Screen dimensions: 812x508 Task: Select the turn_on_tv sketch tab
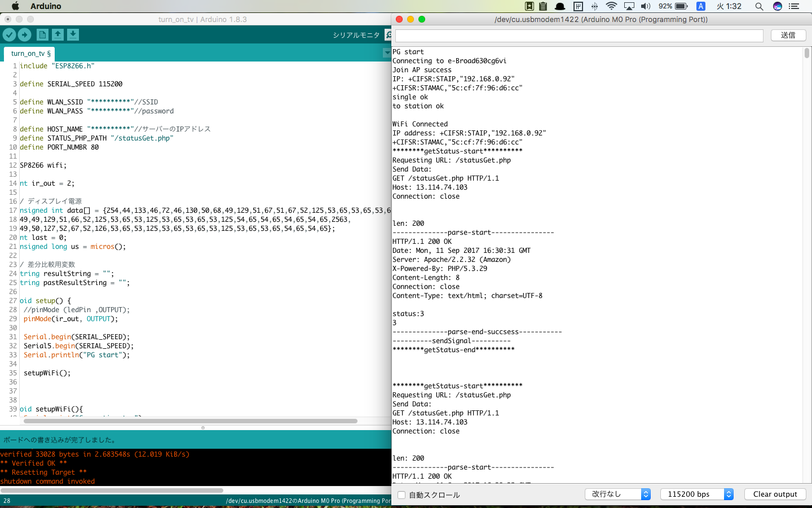coord(30,54)
